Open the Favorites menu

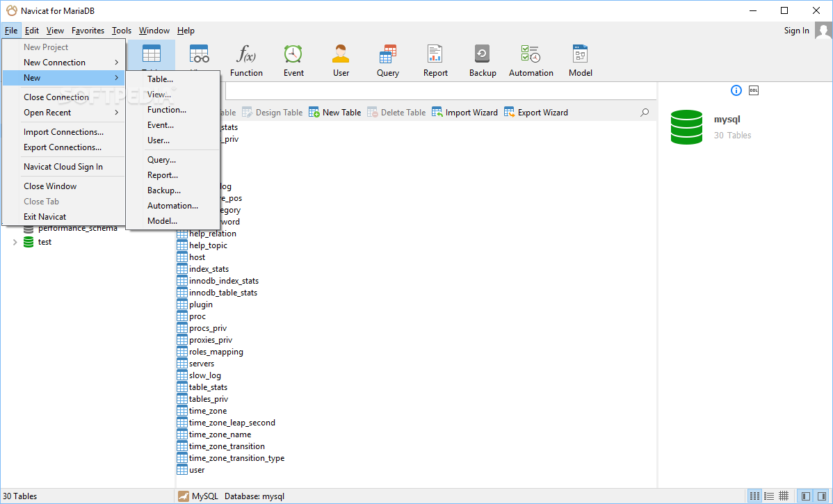pos(88,31)
